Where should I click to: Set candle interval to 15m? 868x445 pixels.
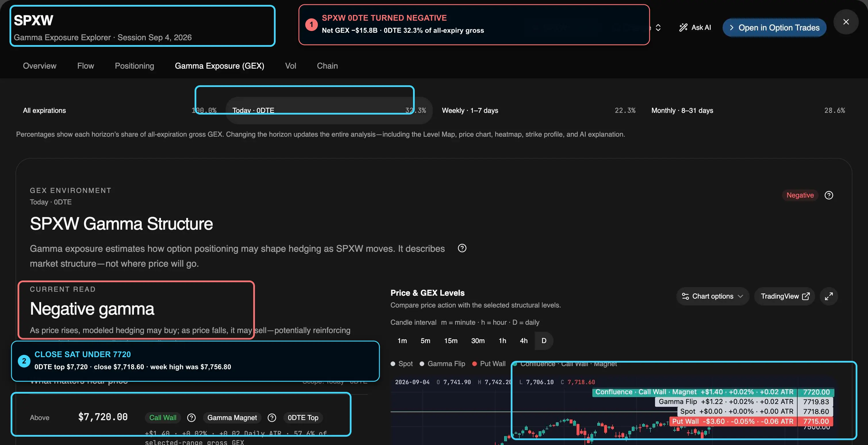click(x=450, y=341)
